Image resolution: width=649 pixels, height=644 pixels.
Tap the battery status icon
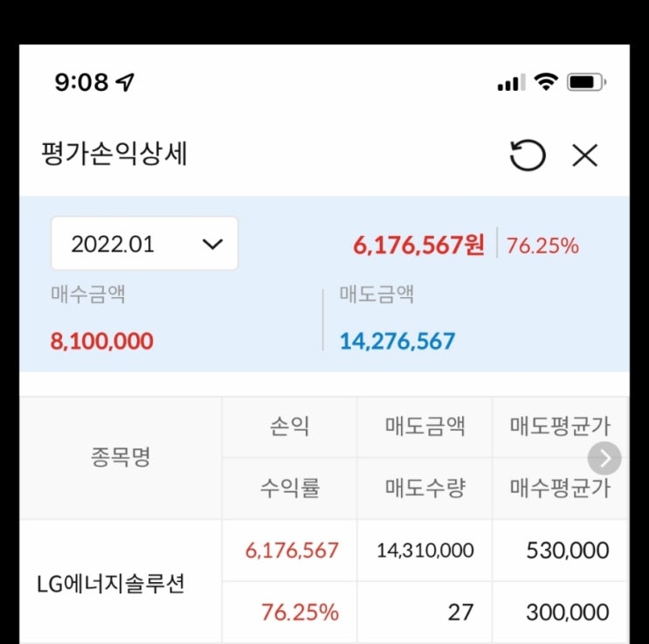click(586, 82)
